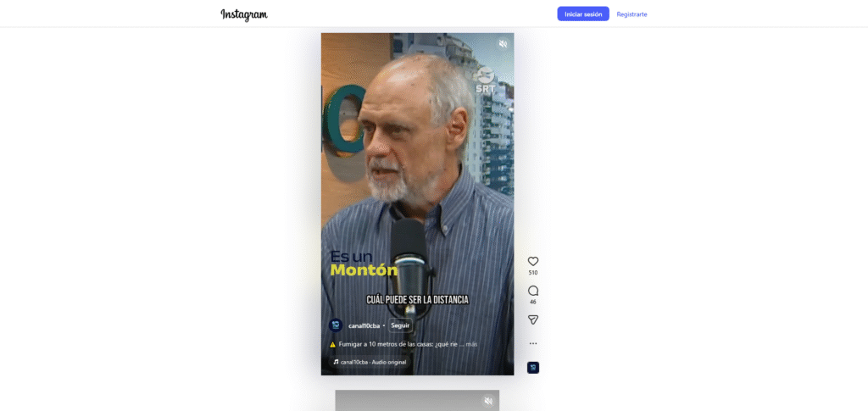Image resolution: width=868 pixels, height=411 pixels.
Task: Open the Registrarte sign-up link
Action: 632,14
